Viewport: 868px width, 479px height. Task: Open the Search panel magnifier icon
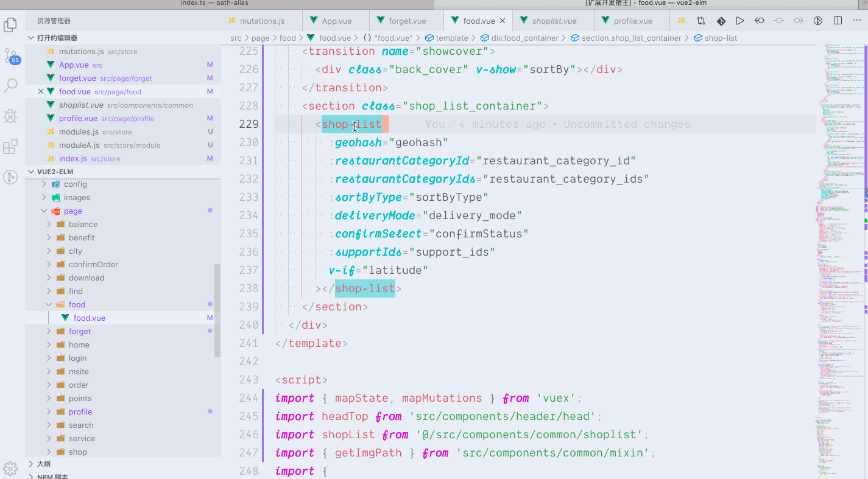pyautogui.click(x=10, y=86)
